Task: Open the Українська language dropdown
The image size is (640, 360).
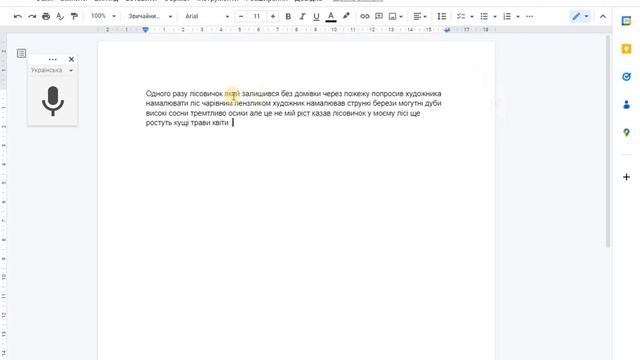Action: point(52,70)
